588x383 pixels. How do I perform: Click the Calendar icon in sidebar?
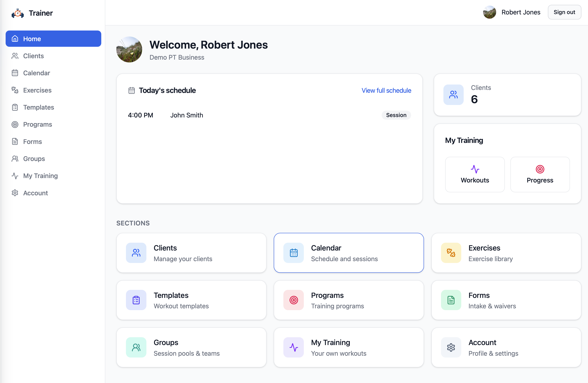[15, 73]
